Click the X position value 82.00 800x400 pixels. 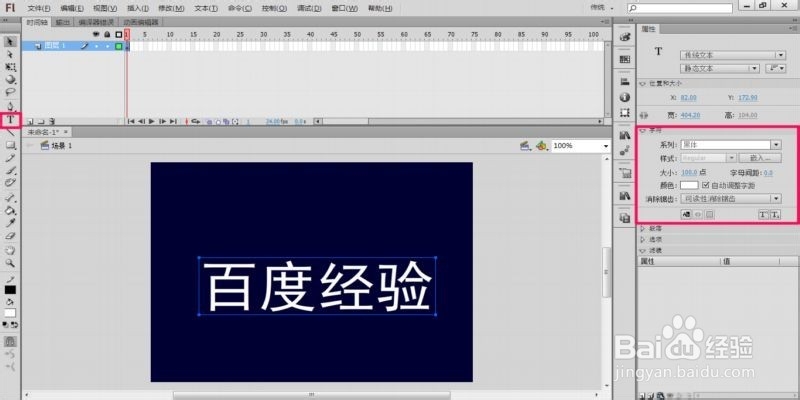[x=688, y=97]
